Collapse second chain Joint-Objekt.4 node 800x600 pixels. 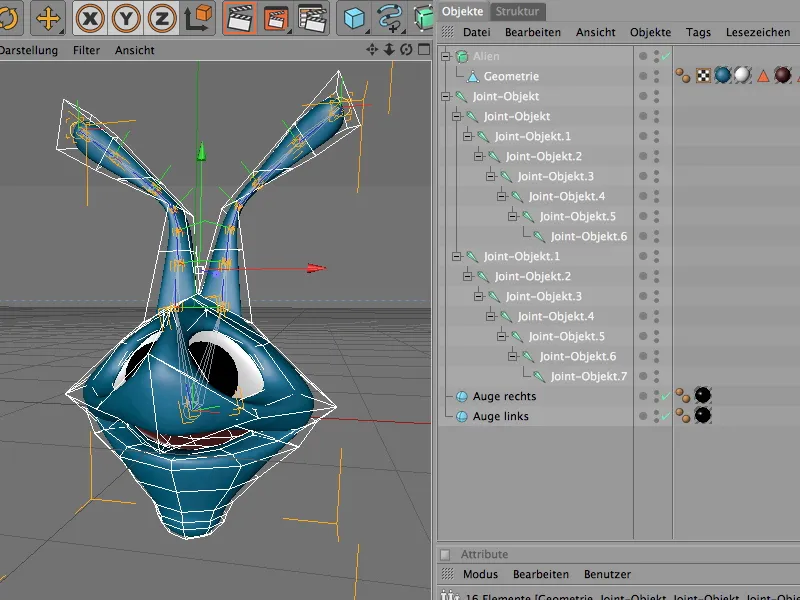pos(490,316)
